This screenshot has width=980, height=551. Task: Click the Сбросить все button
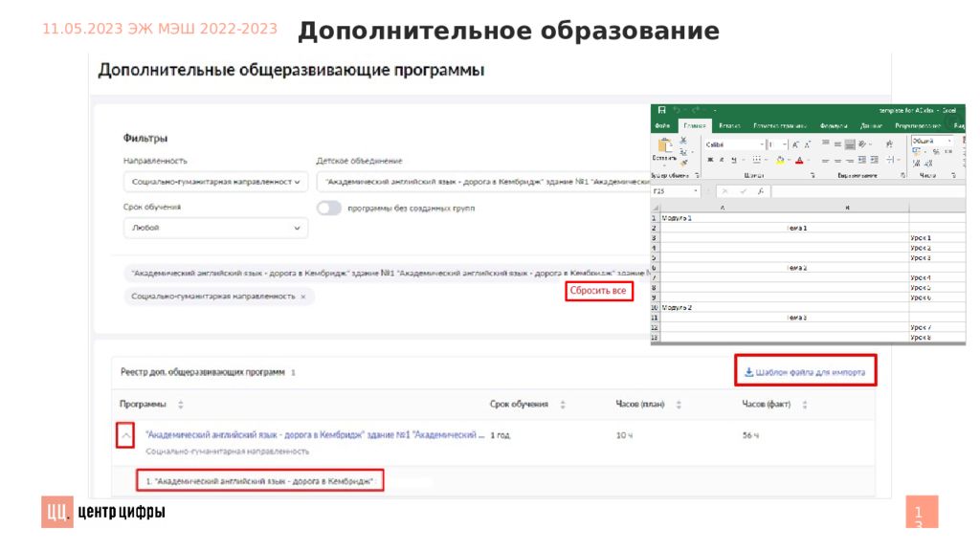599,291
